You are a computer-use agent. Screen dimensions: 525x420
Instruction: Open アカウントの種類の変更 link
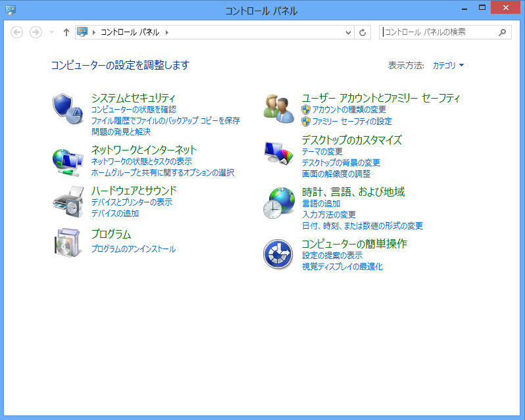pos(349,110)
